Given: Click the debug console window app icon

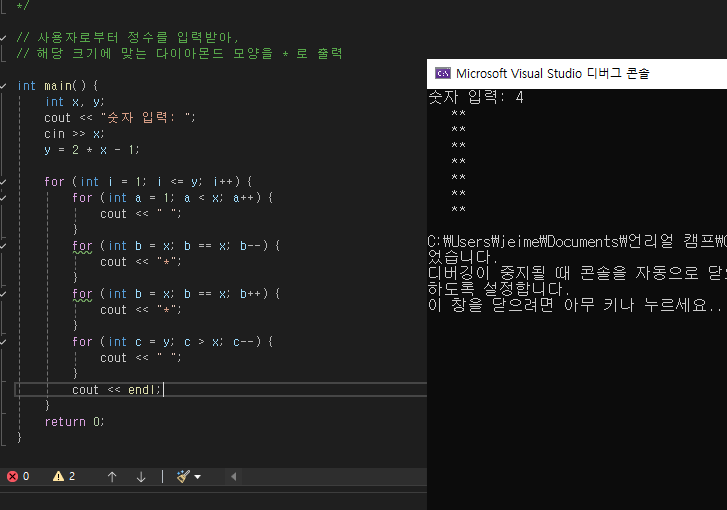Looking at the screenshot, I should click(443, 73).
